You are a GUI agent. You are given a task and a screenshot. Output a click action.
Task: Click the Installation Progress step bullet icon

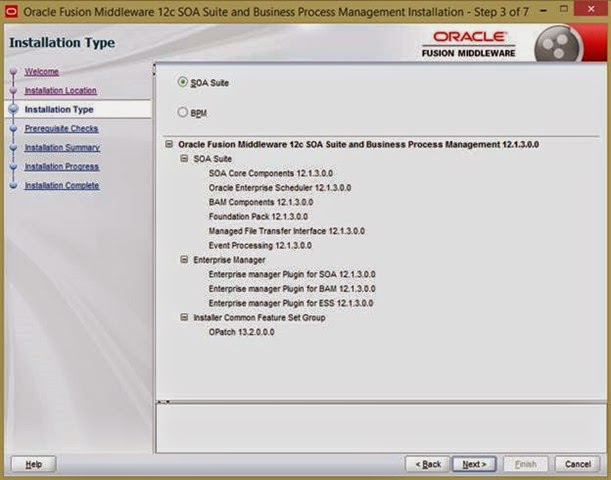pyautogui.click(x=13, y=167)
